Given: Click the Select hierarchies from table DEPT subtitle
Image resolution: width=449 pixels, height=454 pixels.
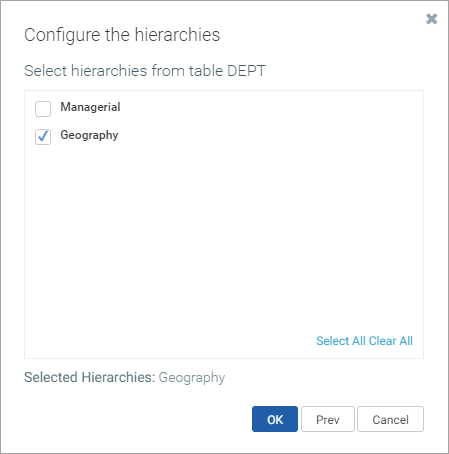Looking at the screenshot, I should (145, 71).
